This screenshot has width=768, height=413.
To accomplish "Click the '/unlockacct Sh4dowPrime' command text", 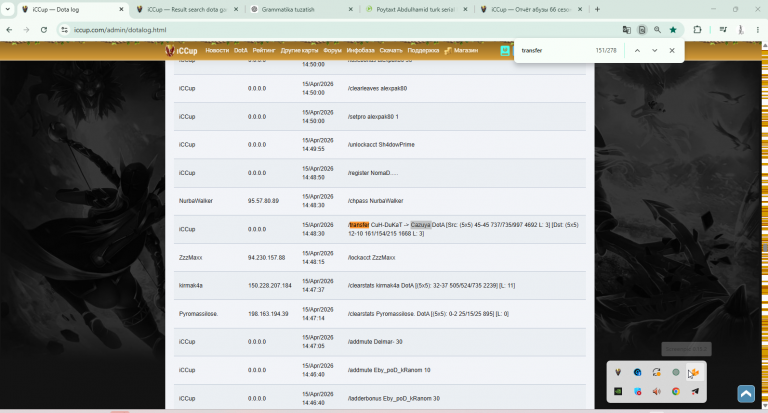I will (x=381, y=145).
